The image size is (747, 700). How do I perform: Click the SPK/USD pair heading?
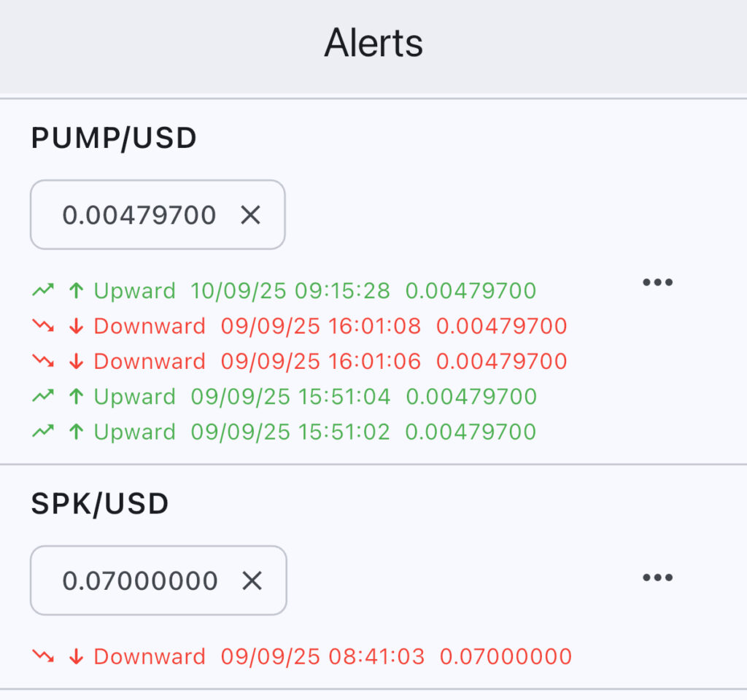(x=100, y=504)
